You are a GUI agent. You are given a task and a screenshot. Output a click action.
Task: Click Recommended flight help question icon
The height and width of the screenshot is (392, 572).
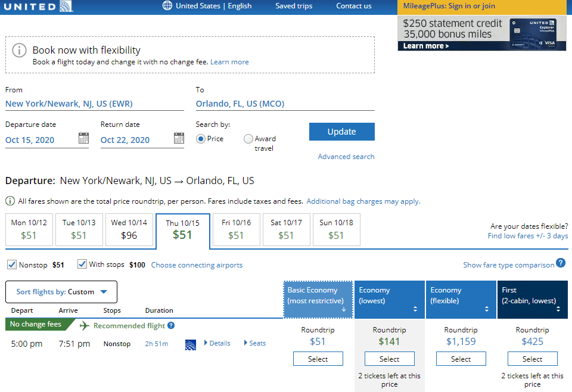[171, 325]
